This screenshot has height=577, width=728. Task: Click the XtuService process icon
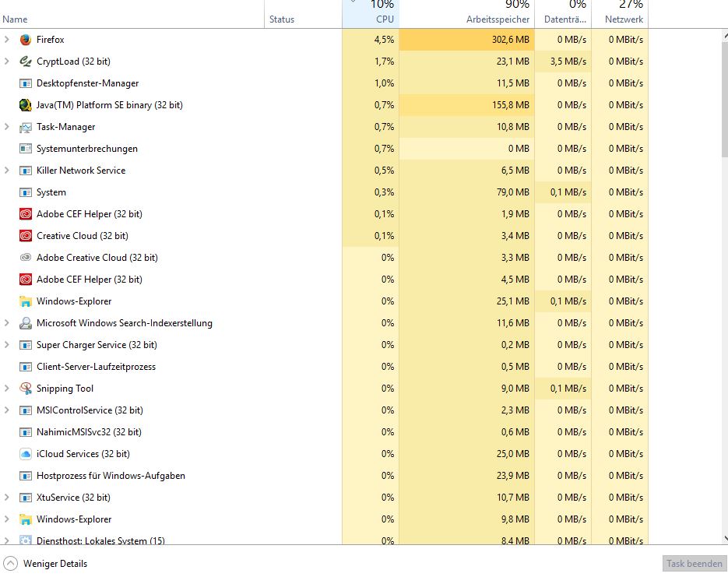click(x=26, y=498)
